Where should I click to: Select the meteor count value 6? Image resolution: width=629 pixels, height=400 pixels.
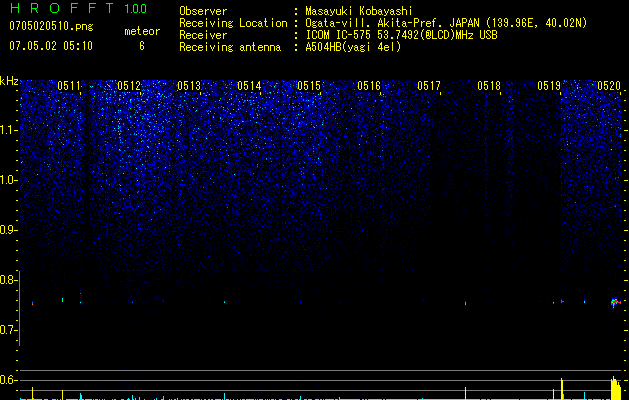coord(142,46)
